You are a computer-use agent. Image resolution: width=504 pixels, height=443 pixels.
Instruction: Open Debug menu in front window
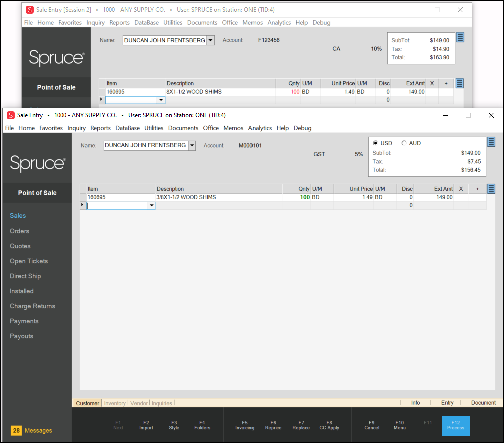(302, 128)
